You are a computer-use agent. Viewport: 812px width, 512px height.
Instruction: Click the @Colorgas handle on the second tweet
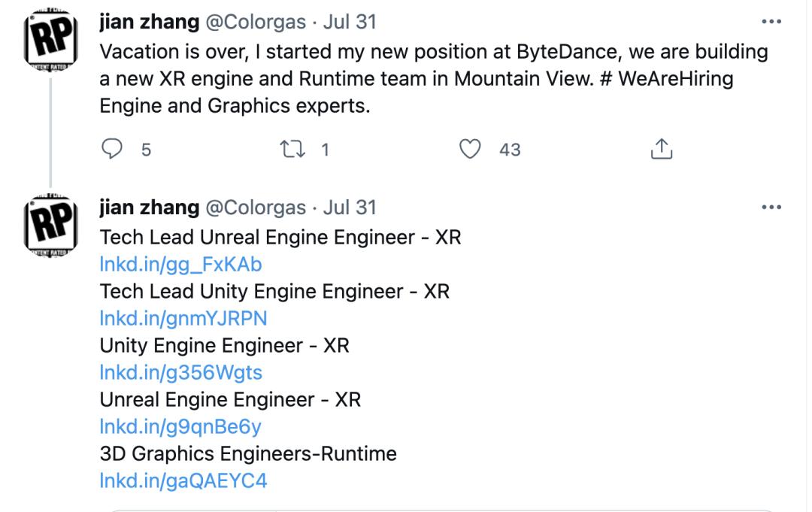[256, 207]
